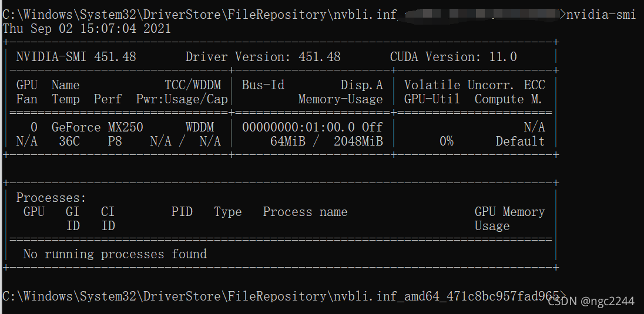644x314 pixels.
Task: Click the Bus-Id column header
Action: point(263,85)
